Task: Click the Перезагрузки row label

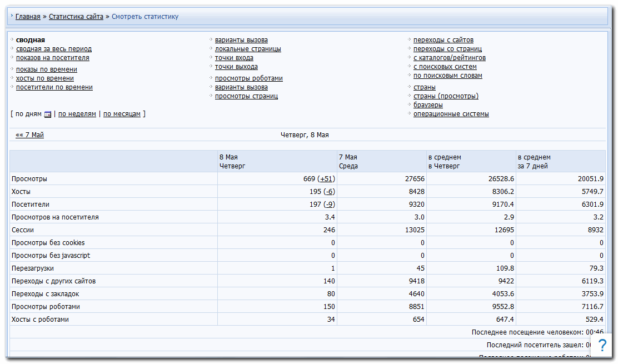Action: [x=33, y=268]
